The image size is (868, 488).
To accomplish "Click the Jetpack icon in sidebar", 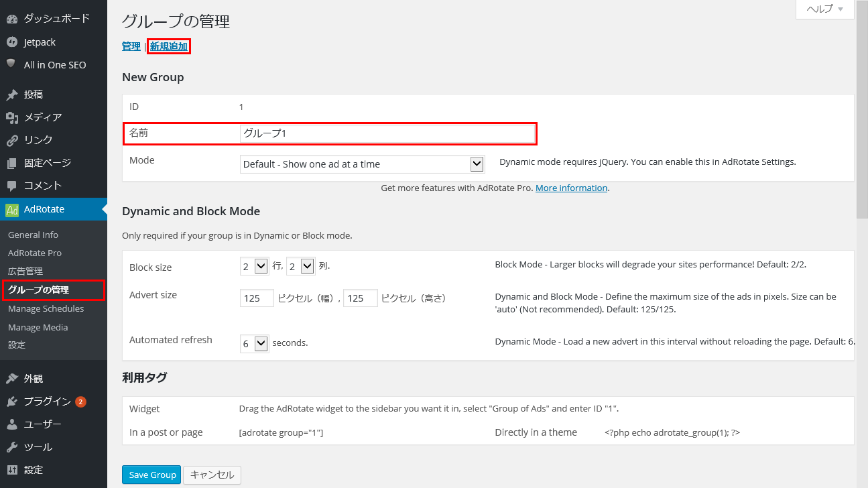I will click(x=12, y=42).
